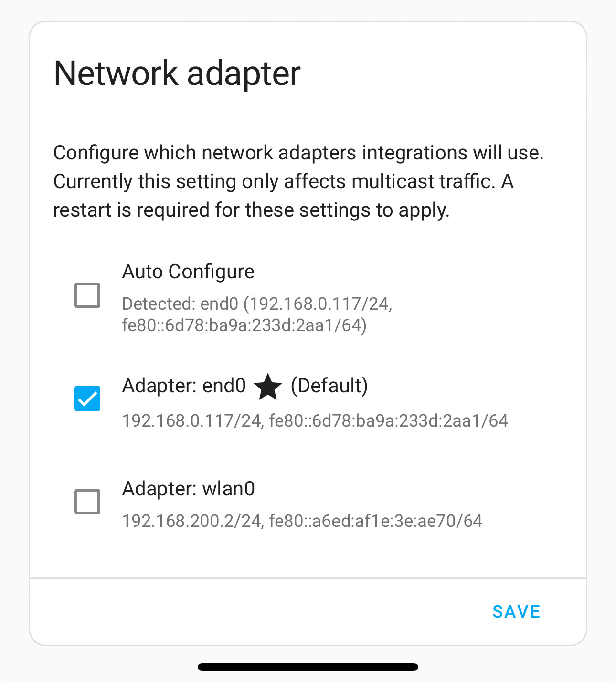
Task: Click the 'Network adapter' dialog title
Action: [177, 73]
